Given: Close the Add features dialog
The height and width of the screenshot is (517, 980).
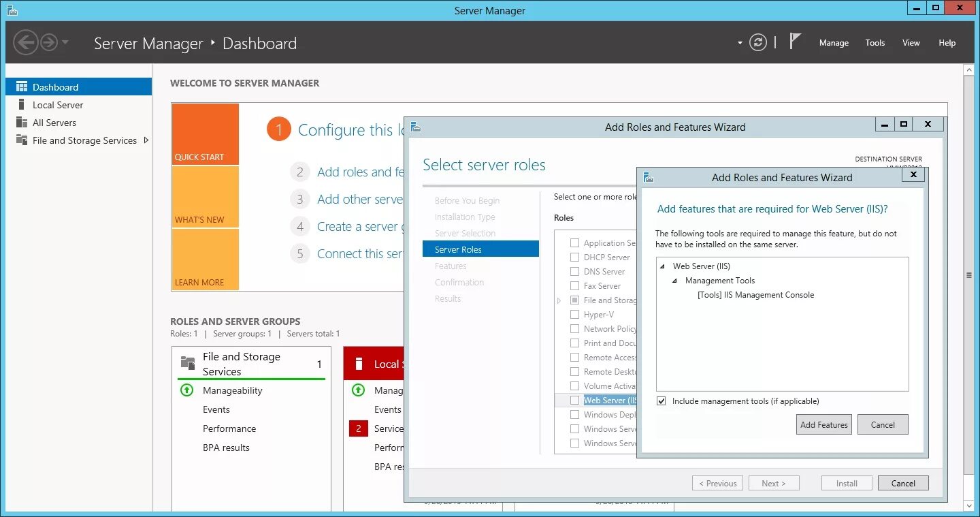Looking at the screenshot, I should click(x=913, y=175).
